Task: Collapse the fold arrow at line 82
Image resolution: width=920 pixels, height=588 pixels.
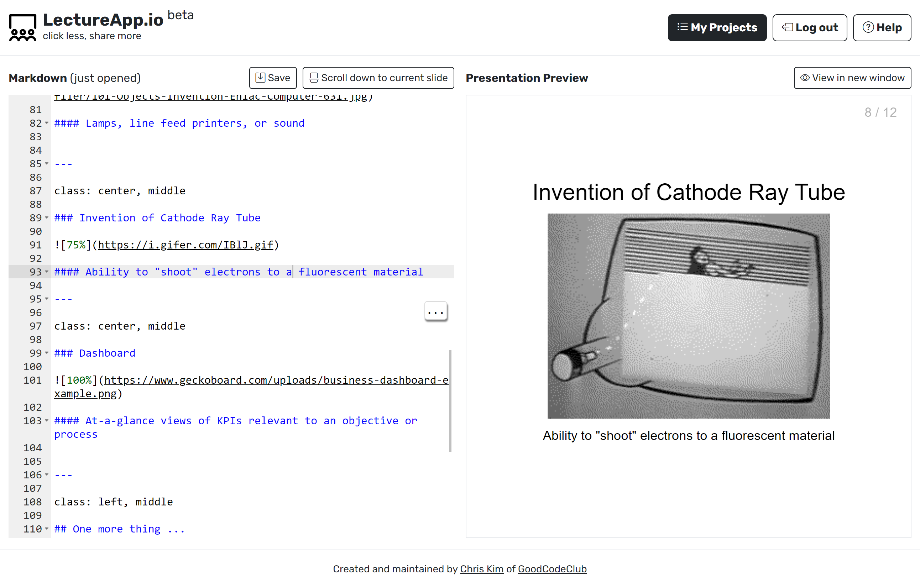Action: click(47, 123)
